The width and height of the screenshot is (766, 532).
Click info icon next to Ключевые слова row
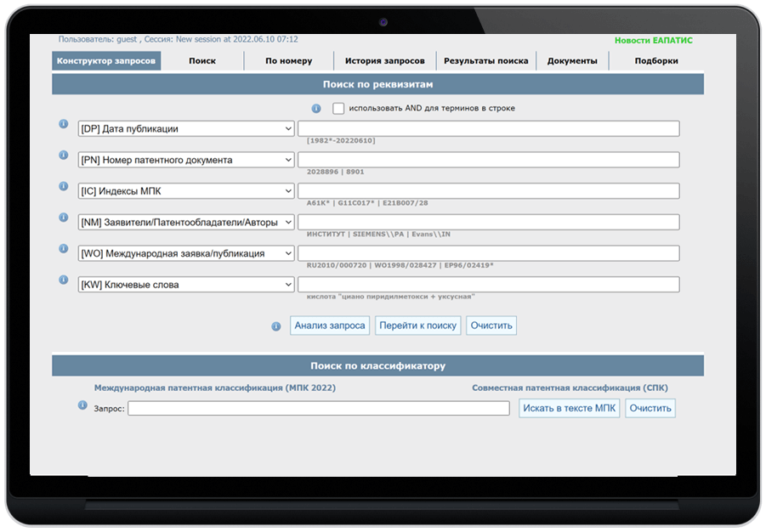coord(63,280)
